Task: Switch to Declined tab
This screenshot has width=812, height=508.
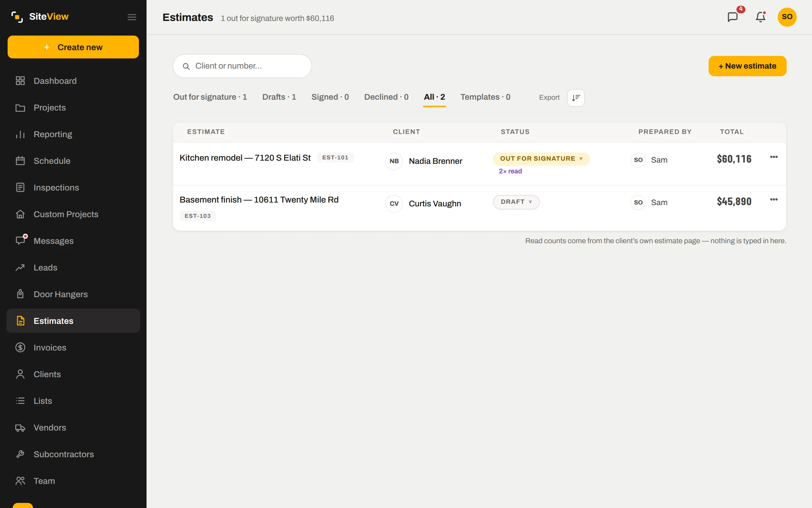Action: (x=386, y=97)
